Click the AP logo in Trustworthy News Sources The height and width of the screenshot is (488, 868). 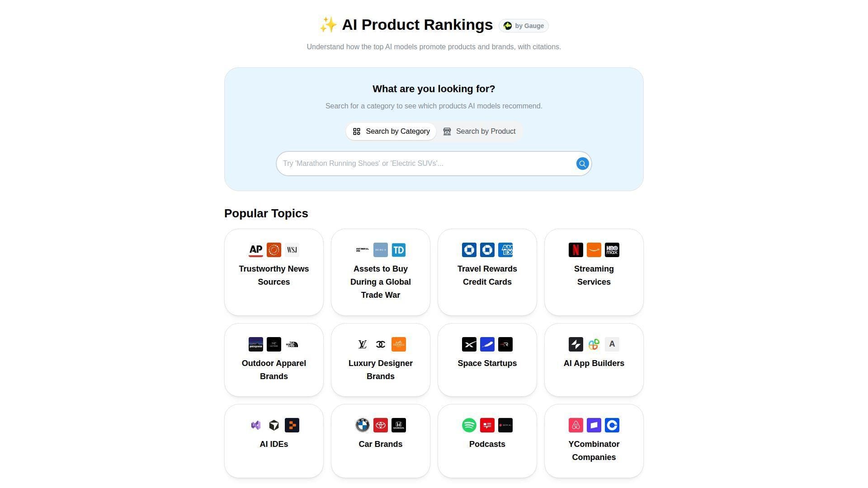point(256,249)
